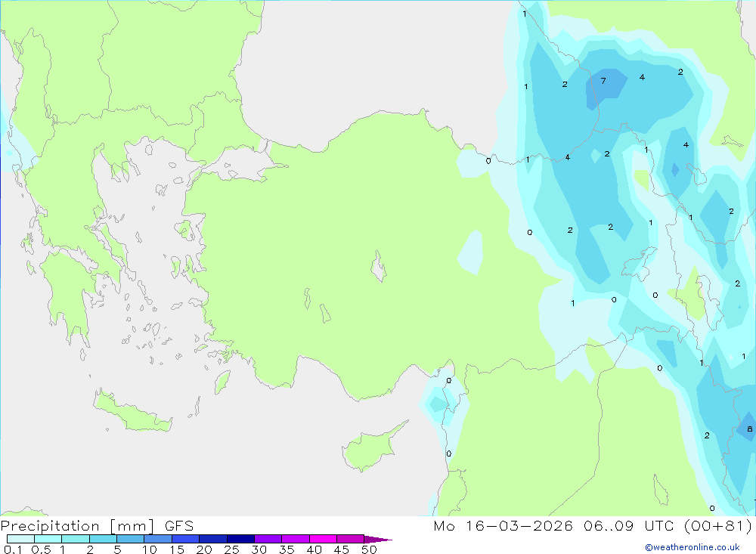This screenshot has height=554, width=756.
Task: Click the 40–45 mm magenta legend swatch
Action: pyautogui.click(x=323, y=539)
